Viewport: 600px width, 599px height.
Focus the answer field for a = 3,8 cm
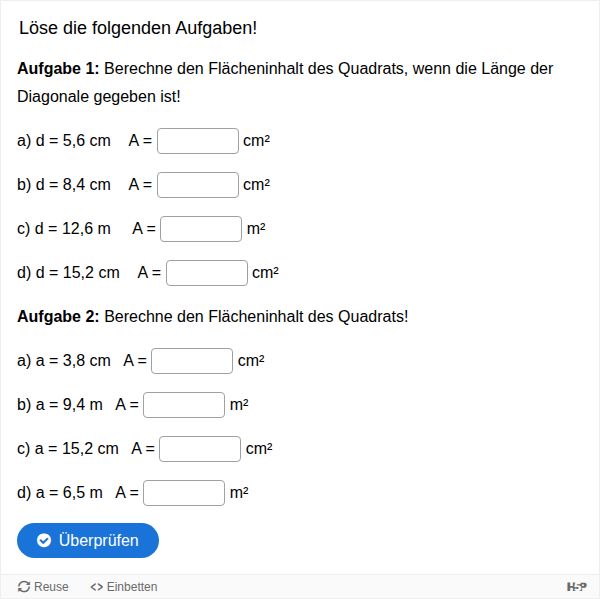(x=192, y=361)
